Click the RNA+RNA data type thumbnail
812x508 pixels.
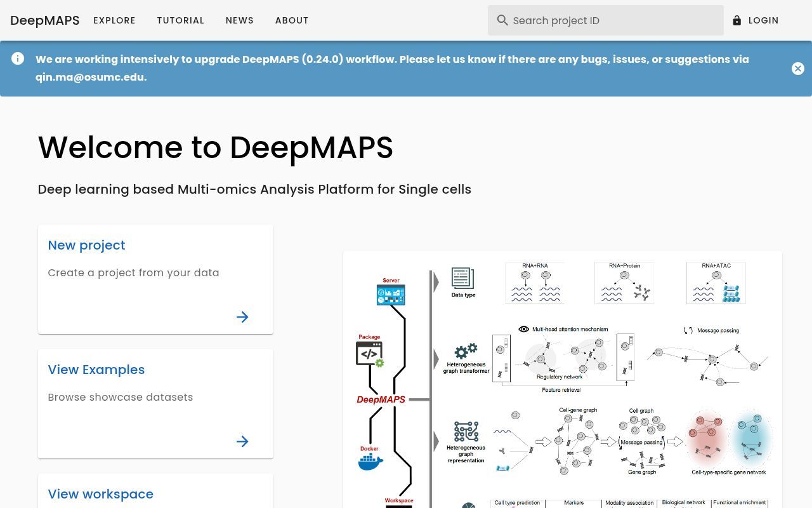(x=535, y=283)
